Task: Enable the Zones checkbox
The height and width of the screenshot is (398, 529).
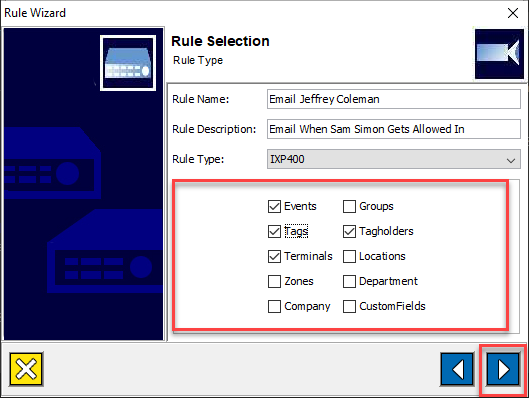Action: point(274,281)
